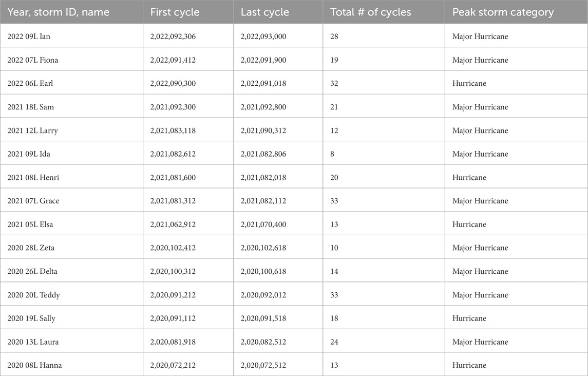Click first cycle value 2,020,100,312

pos(173,271)
